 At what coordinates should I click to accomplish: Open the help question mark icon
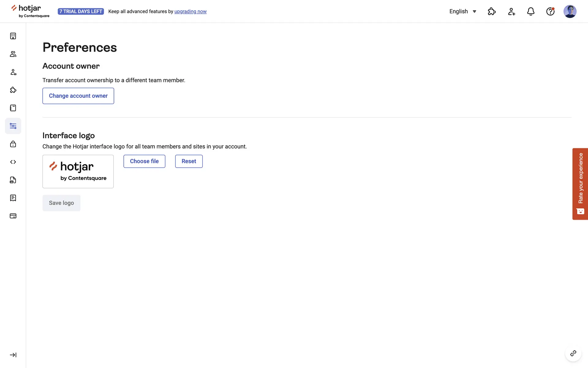pos(550,11)
